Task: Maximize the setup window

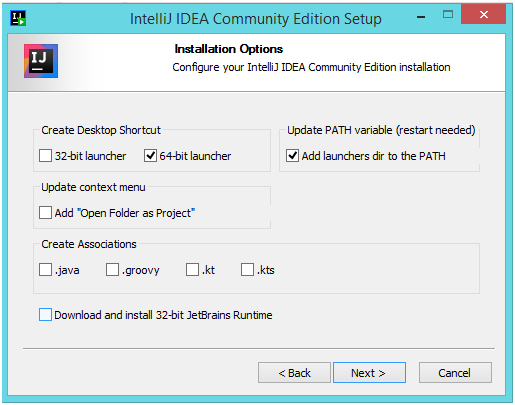Action: [448, 15]
